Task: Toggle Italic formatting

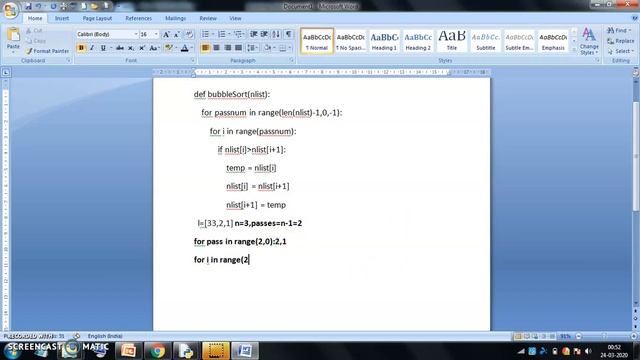Action: pyautogui.click(x=92, y=48)
